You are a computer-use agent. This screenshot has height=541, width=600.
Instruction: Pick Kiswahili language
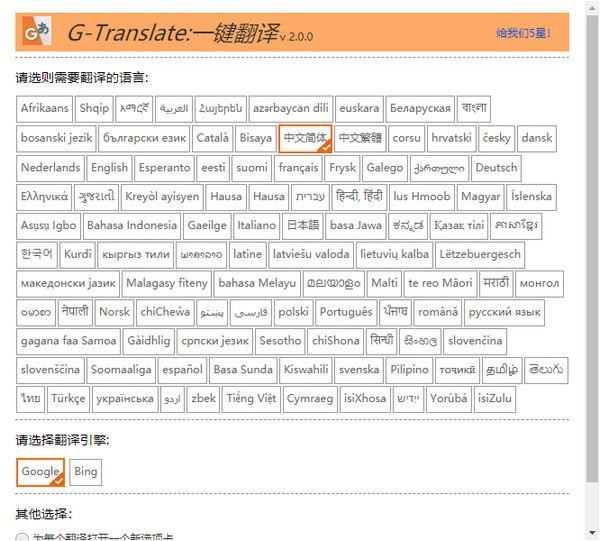pyautogui.click(x=306, y=371)
